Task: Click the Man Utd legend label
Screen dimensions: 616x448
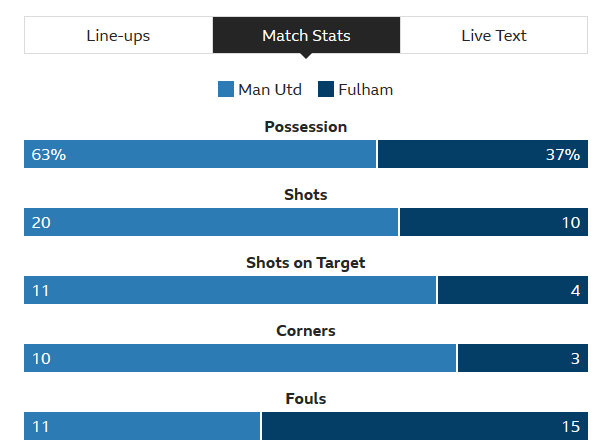Action: click(270, 90)
